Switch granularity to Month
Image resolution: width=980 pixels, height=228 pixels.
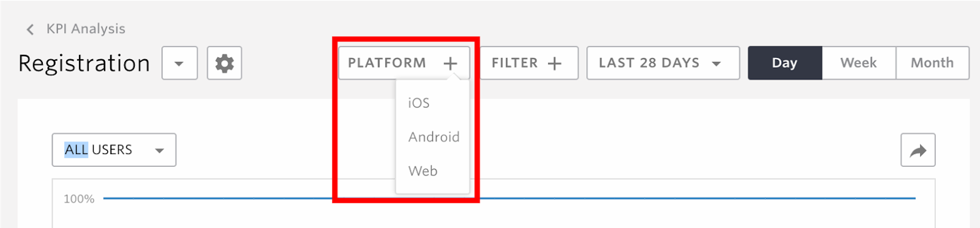tap(932, 63)
